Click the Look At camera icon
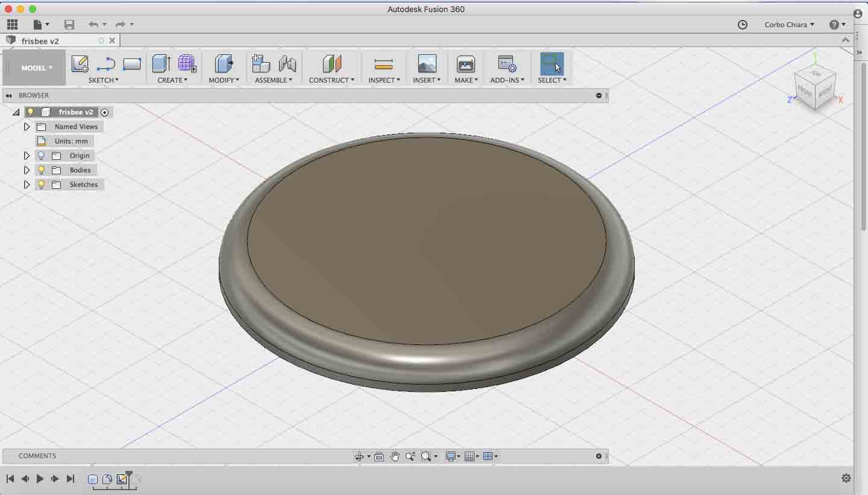The image size is (868, 495). click(379, 456)
